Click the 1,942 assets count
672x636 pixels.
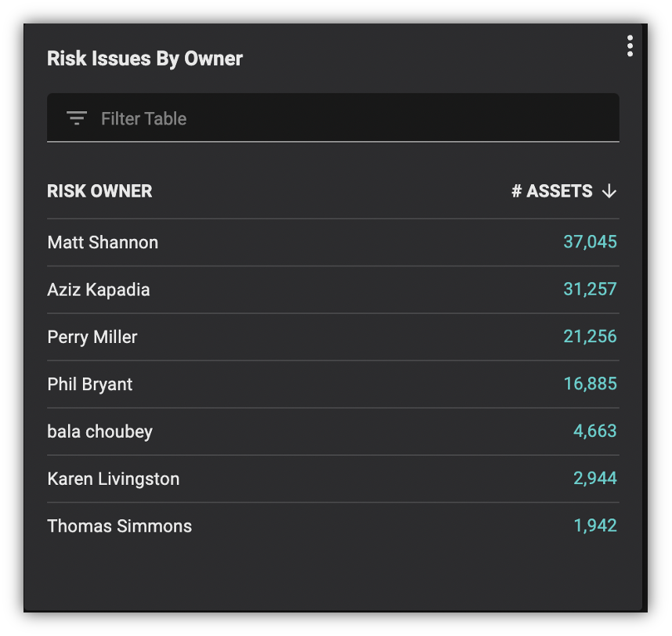(595, 526)
